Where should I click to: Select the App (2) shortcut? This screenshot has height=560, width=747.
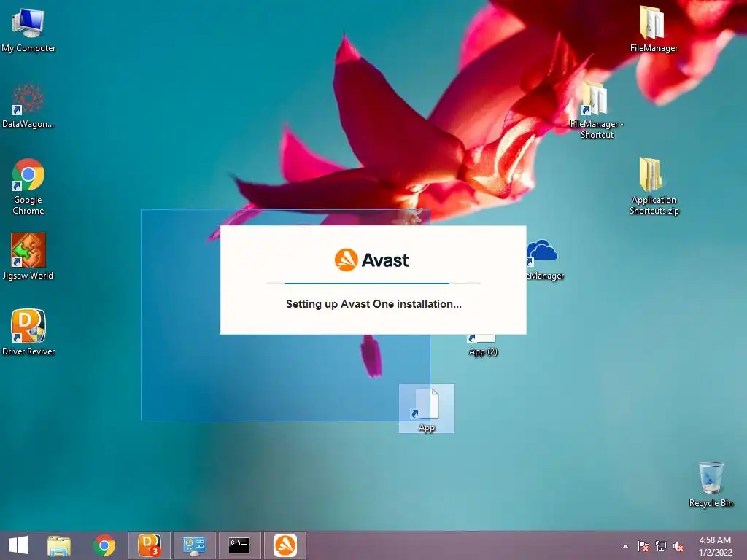pyautogui.click(x=483, y=346)
